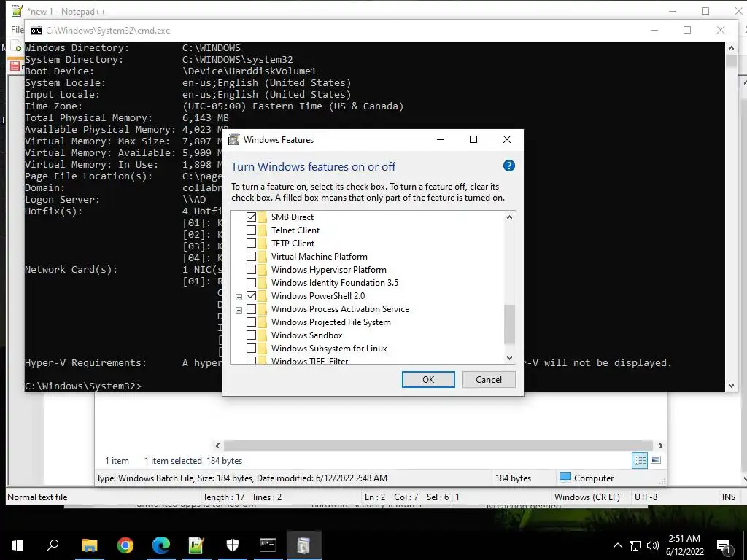Viewport: 747px width, 560px height.
Task: Click Explorer horizontal scrollbar right arrow
Action: pos(660,446)
